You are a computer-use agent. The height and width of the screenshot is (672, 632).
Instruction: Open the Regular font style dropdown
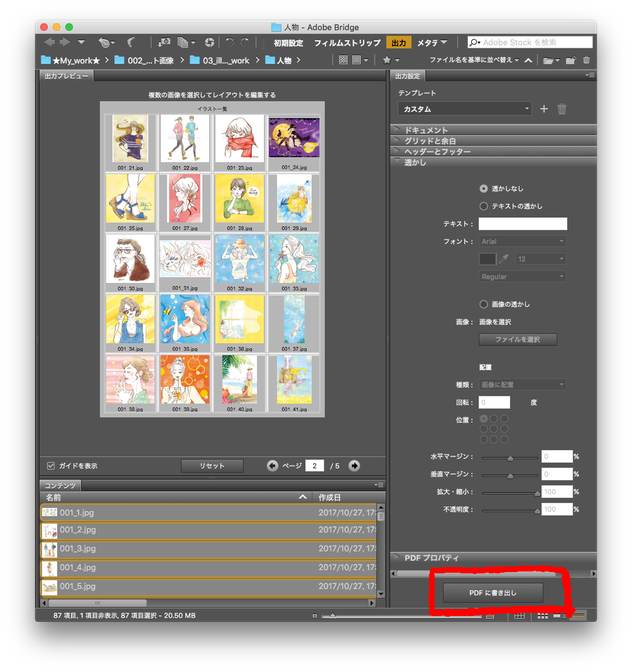[522, 276]
